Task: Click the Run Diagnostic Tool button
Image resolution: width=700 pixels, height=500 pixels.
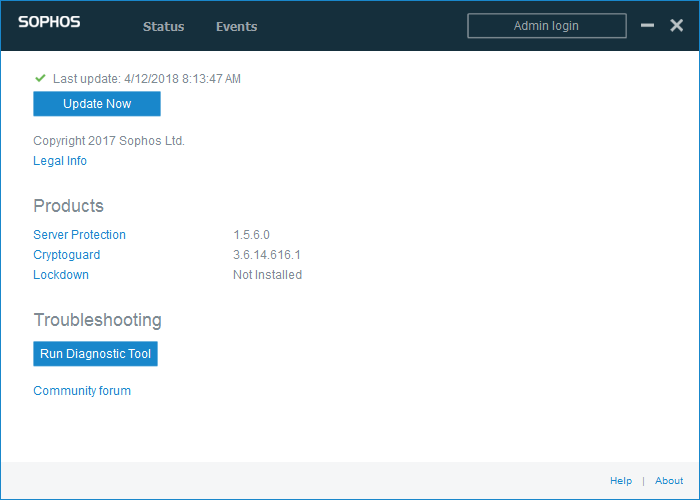Action: click(x=96, y=354)
